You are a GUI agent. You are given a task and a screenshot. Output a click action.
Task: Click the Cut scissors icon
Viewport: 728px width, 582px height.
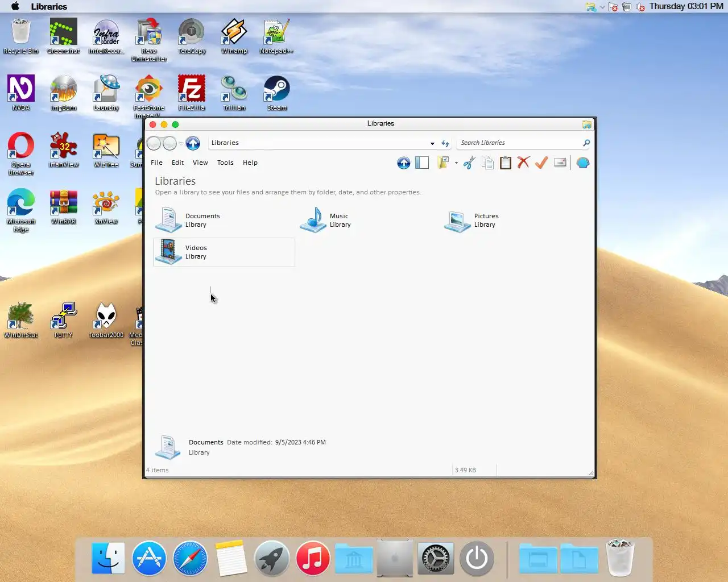pyautogui.click(x=469, y=163)
